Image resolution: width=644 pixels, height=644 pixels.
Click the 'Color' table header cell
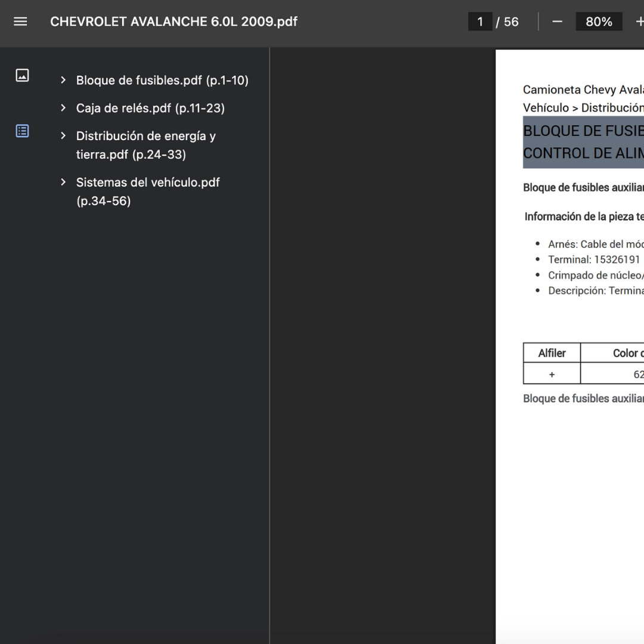pyautogui.click(x=612, y=353)
